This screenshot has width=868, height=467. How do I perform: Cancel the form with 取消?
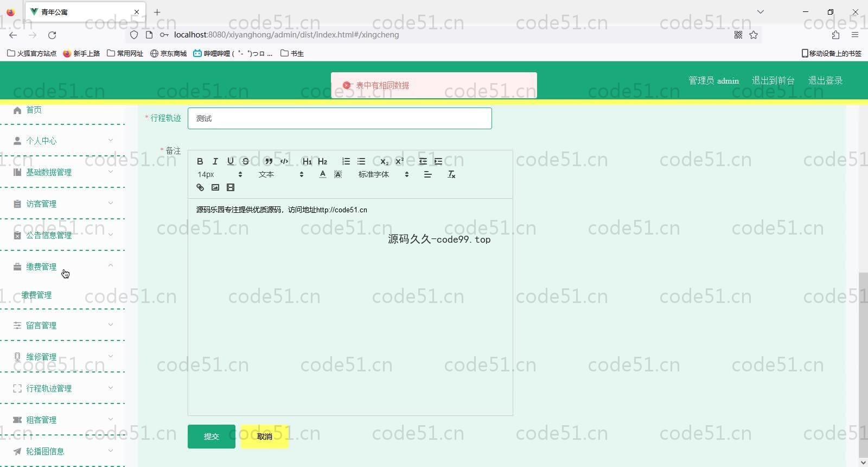pyautogui.click(x=265, y=437)
